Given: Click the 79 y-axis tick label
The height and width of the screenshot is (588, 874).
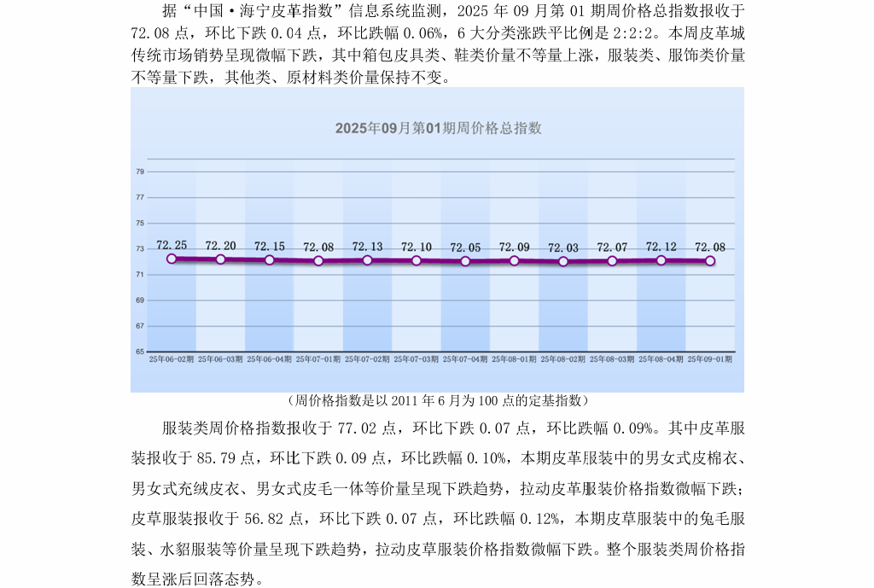Looking at the screenshot, I should click(x=140, y=172).
